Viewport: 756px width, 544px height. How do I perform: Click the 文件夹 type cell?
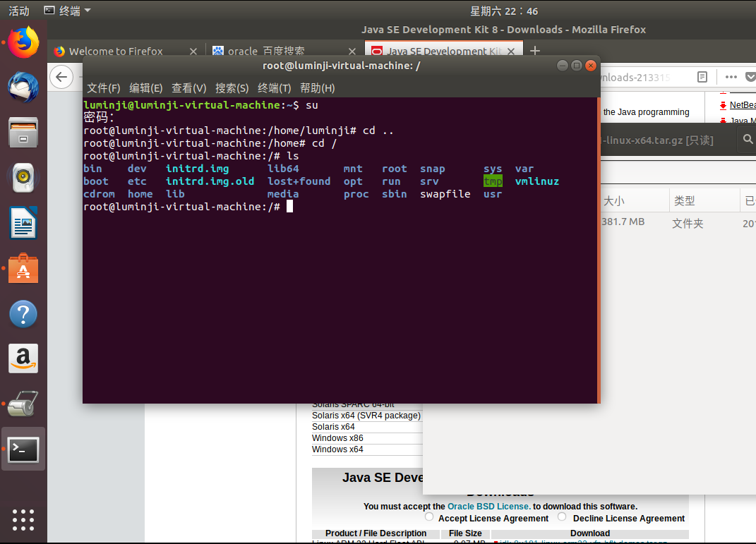[688, 223]
